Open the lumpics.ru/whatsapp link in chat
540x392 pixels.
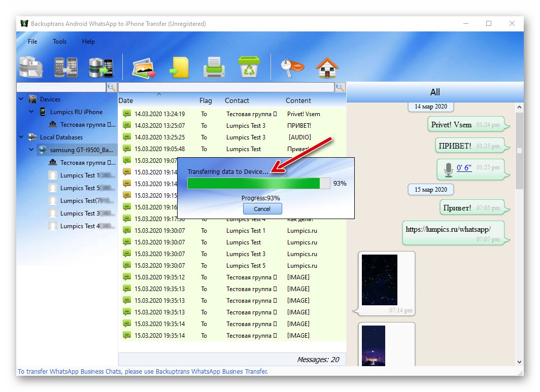click(448, 229)
